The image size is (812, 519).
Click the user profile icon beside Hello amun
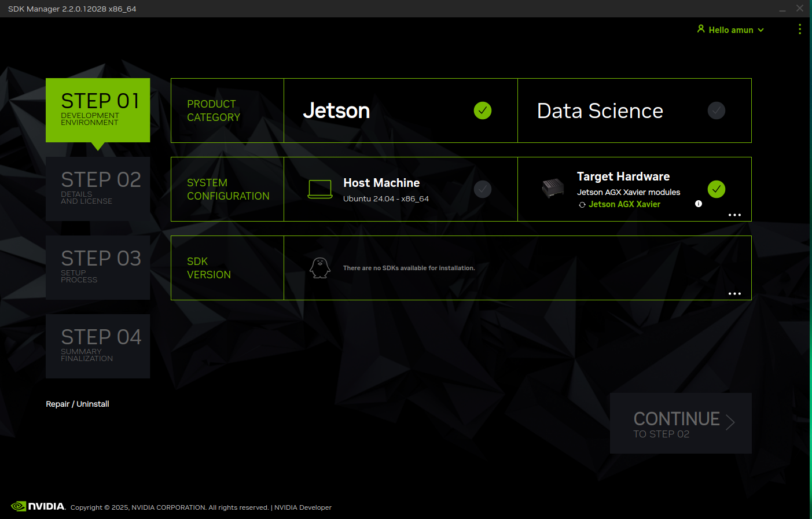pos(701,29)
